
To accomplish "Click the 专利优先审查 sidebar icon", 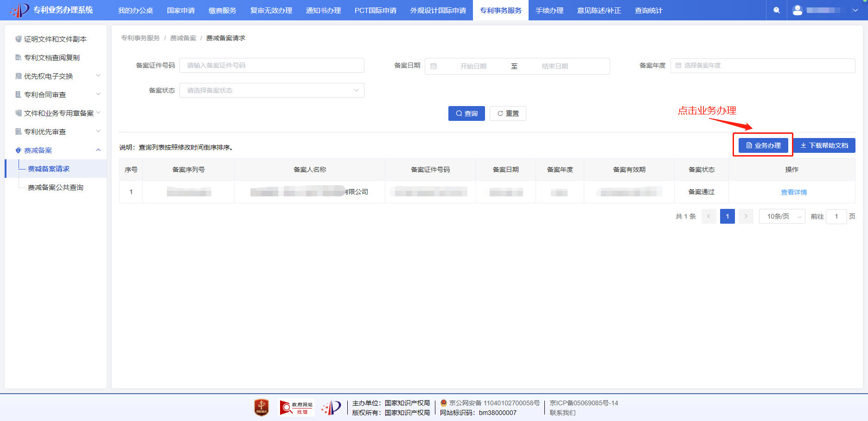I will [18, 131].
